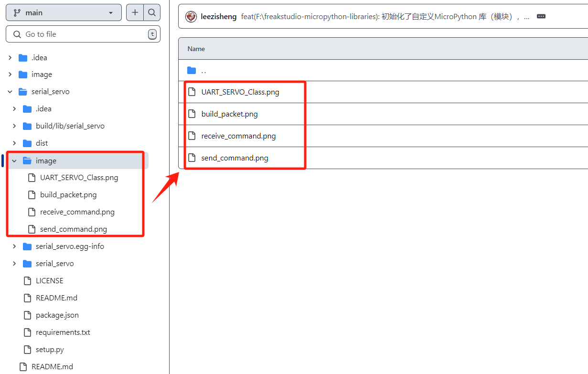Open send_command.png in file list
The image size is (588, 374).
(x=235, y=158)
